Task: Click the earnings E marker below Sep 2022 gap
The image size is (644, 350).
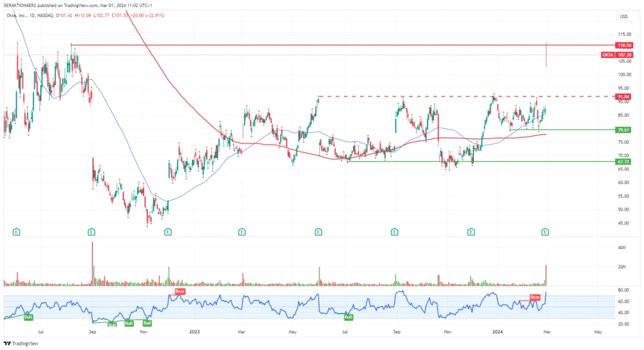Action: (91, 232)
